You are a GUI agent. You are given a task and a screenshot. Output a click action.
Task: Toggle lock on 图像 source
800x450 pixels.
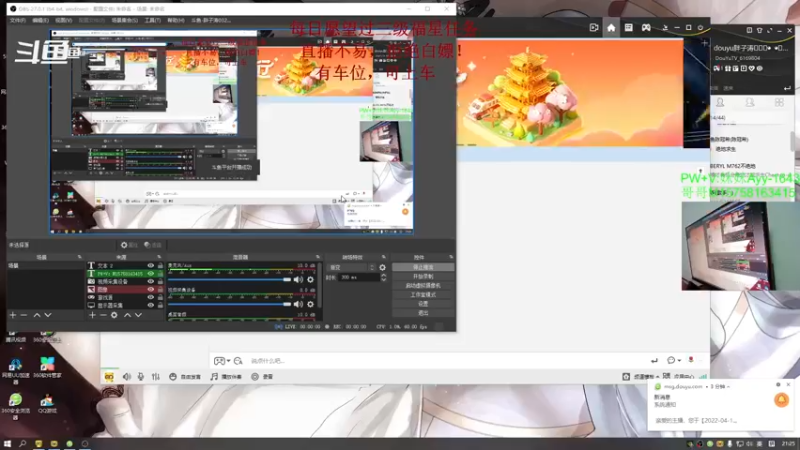point(160,289)
